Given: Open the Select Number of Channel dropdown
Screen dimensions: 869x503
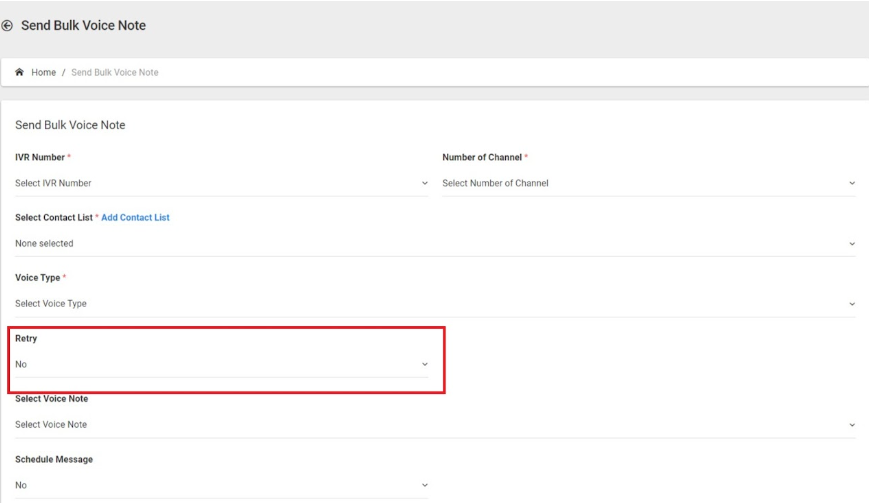Looking at the screenshot, I should click(x=649, y=183).
